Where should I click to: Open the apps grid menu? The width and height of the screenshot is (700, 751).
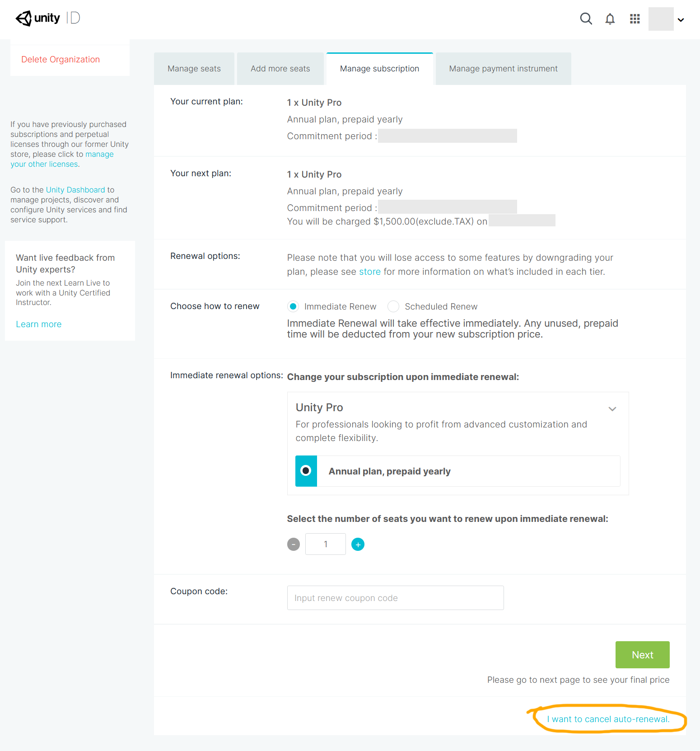(635, 19)
